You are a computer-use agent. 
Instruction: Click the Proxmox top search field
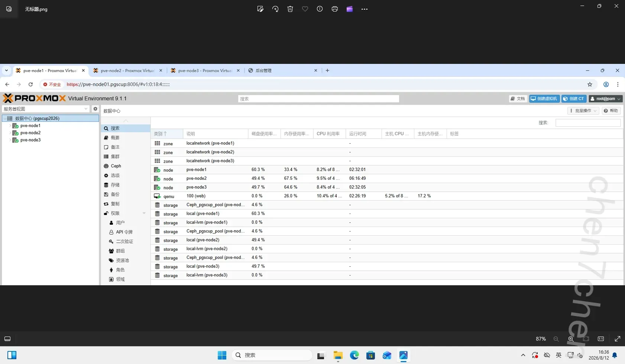tap(318, 99)
